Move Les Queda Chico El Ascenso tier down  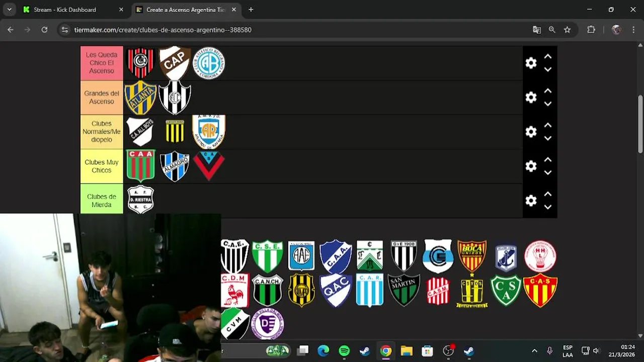(548, 69)
